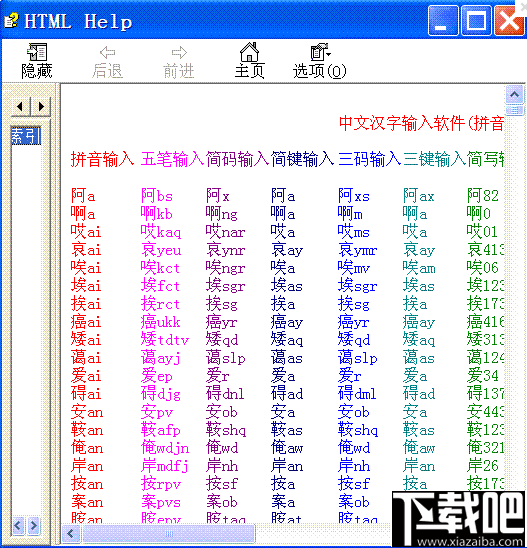Screen dimensions: 527x548
Task: Click the entry 啊kb
Action: coord(157,214)
